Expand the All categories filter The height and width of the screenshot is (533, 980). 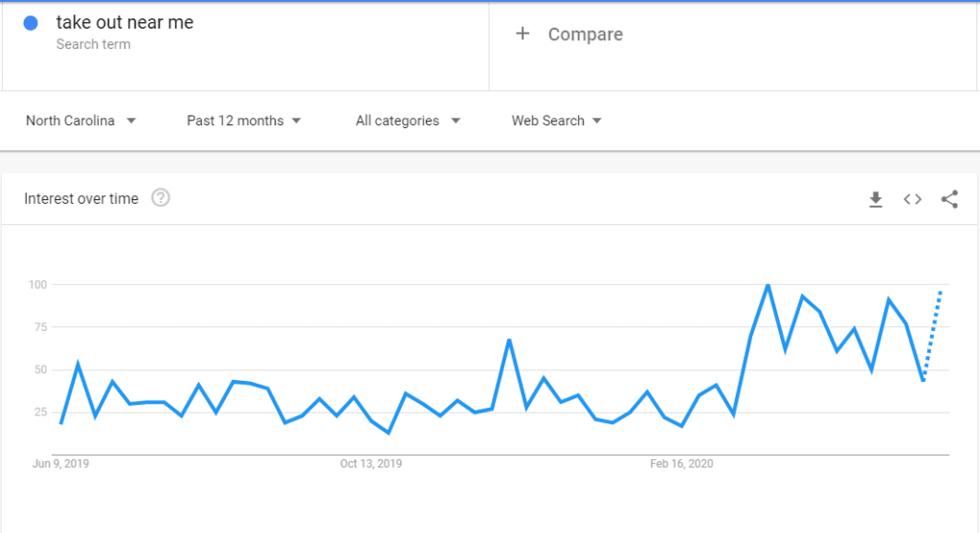pos(408,121)
